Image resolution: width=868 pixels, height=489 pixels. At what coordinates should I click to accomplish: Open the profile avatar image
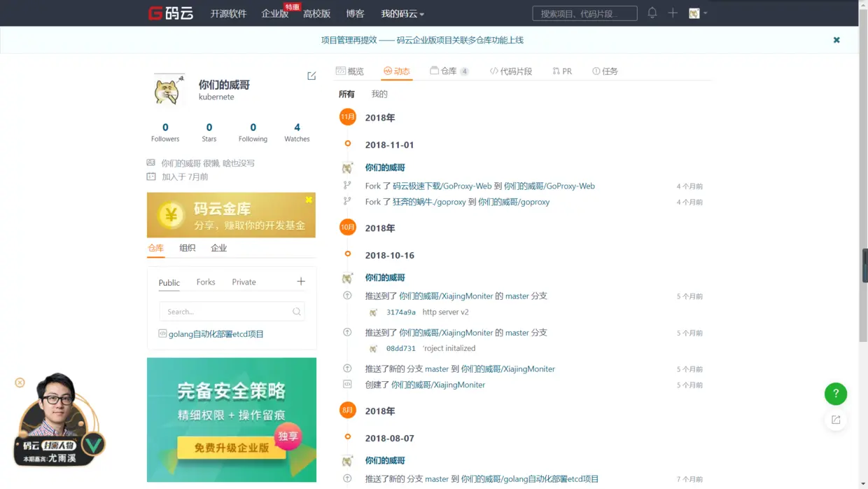click(168, 90)
